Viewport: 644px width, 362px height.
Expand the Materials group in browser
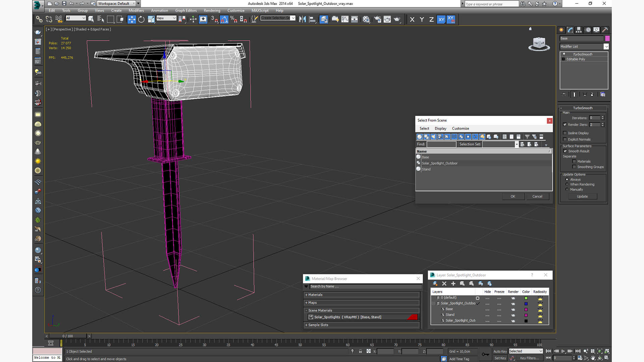[x=362, y=295]
